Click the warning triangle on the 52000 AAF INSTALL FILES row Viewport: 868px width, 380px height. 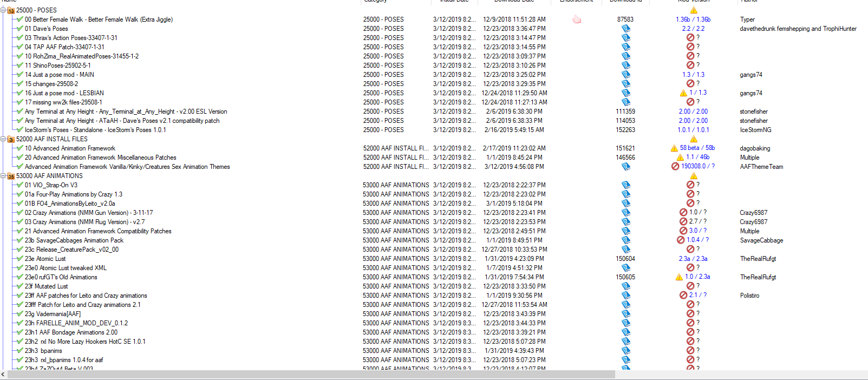pos(694,139)
